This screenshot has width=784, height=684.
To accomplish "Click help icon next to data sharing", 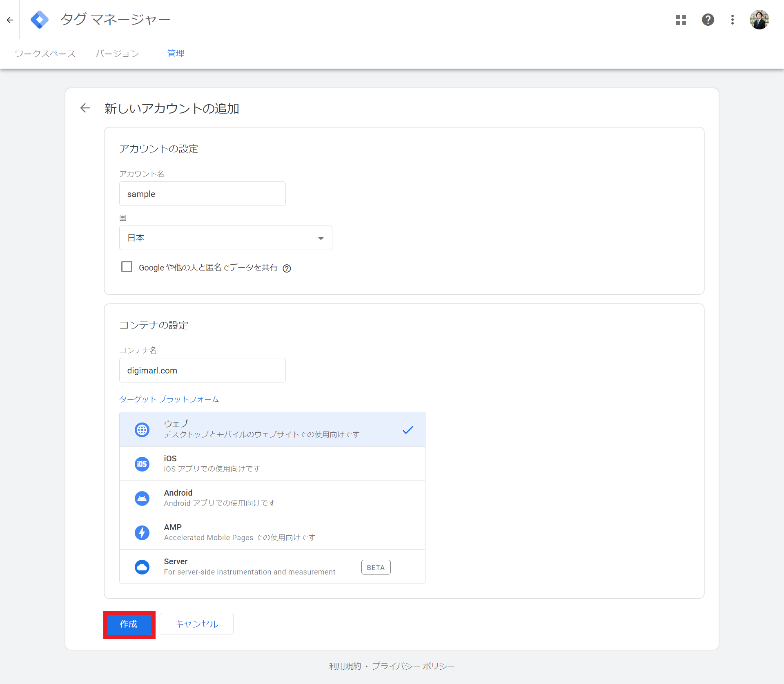I will coord(287,268).
